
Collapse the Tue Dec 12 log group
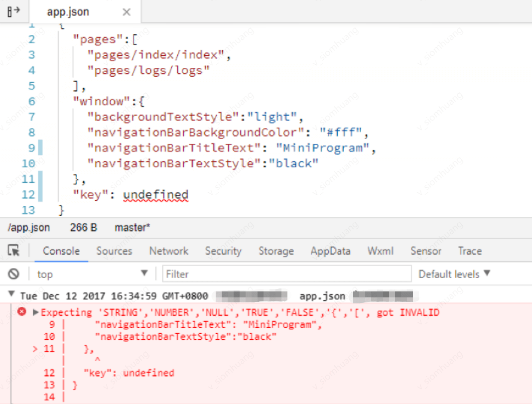[x=11, y=294]
